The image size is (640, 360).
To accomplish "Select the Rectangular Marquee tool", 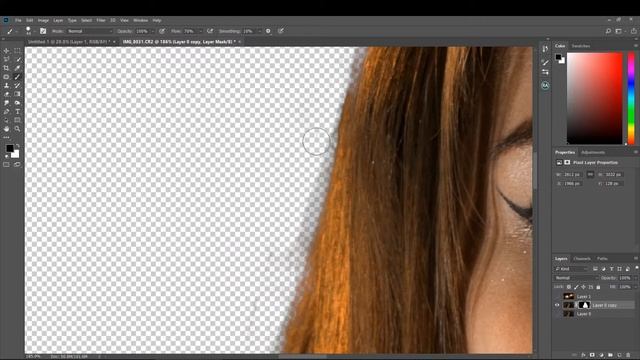I will pos(17,51).
